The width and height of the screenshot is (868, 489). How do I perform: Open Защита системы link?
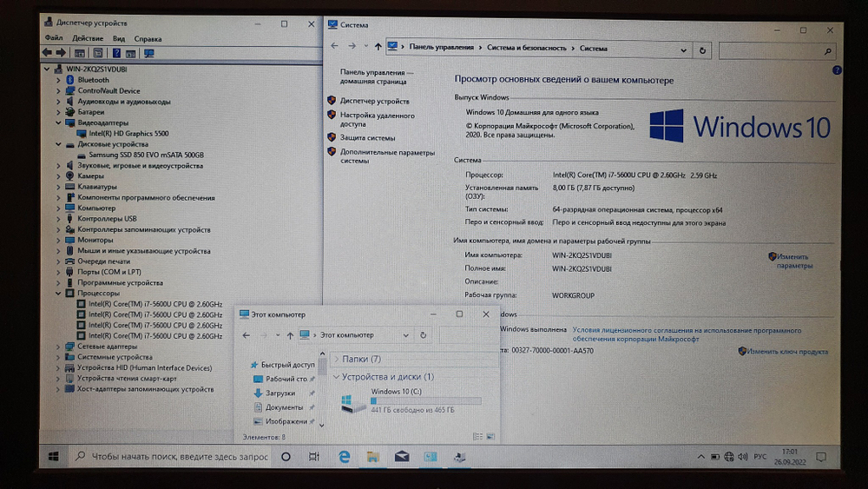tap(367, 138)
